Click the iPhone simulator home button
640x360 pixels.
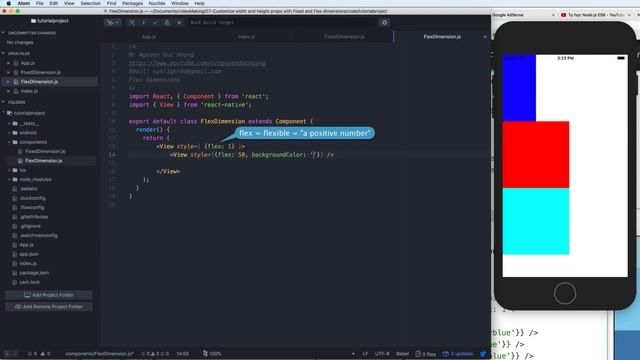click(565, 293)
